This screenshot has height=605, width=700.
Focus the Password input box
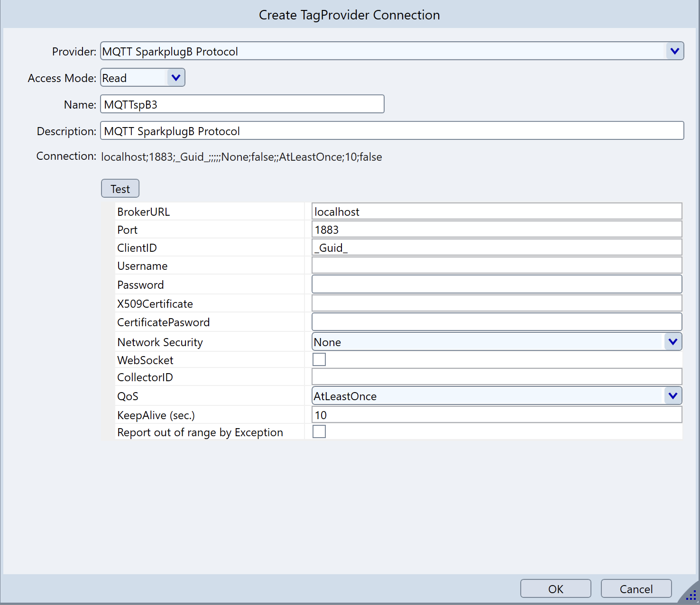coord(497,284)
